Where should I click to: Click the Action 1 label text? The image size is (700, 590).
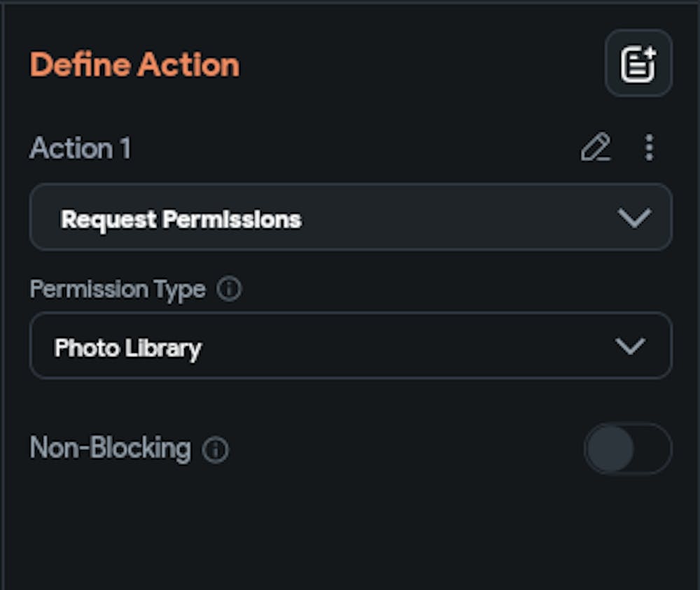[79, 148]
